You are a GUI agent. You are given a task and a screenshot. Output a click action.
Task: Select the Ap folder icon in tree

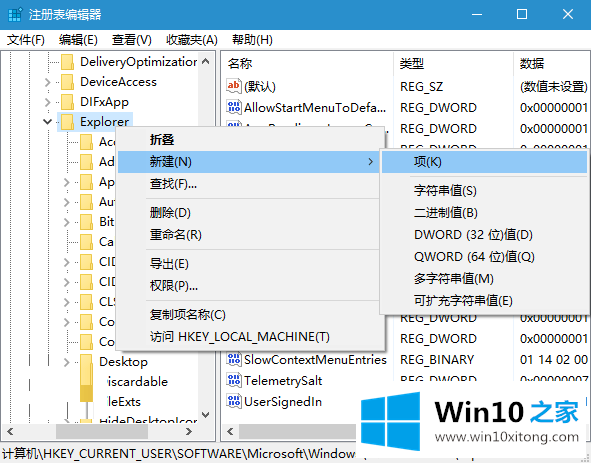87,182
